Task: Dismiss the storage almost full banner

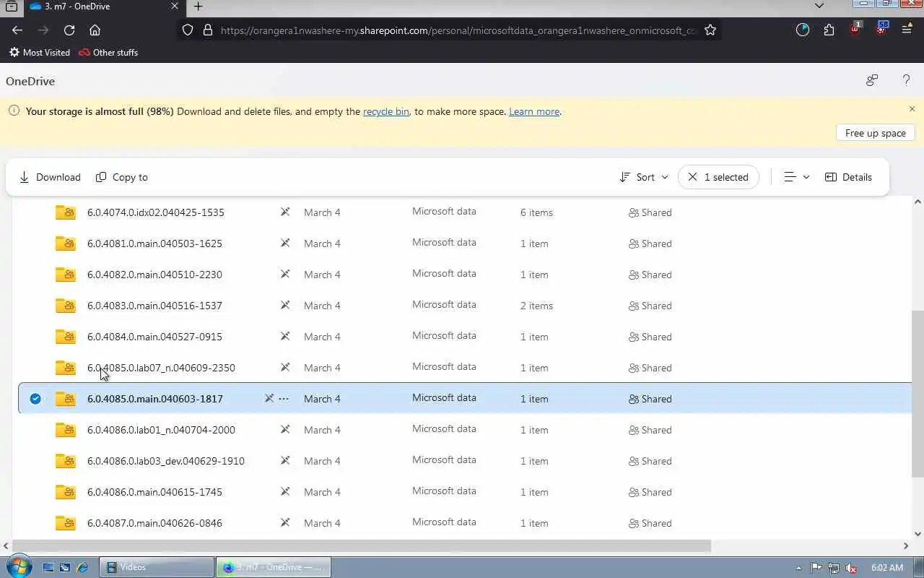Action: 912,109
